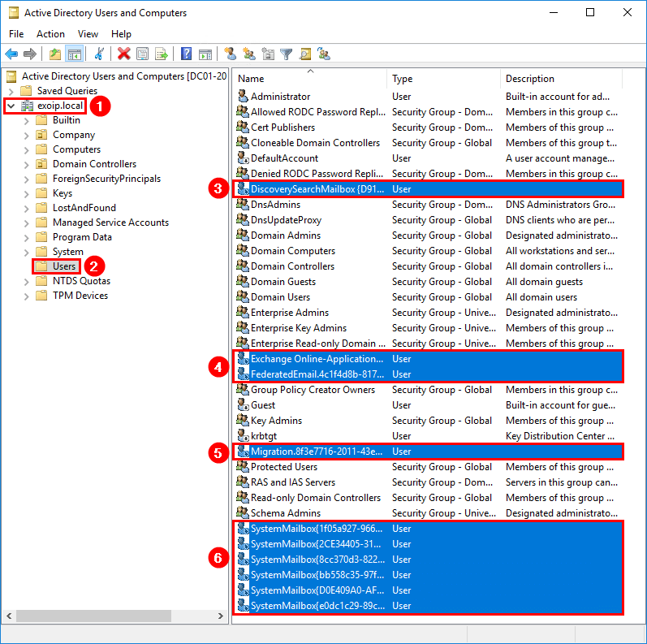
Task: Select the Protected Users group row
Action: point(428,467)
